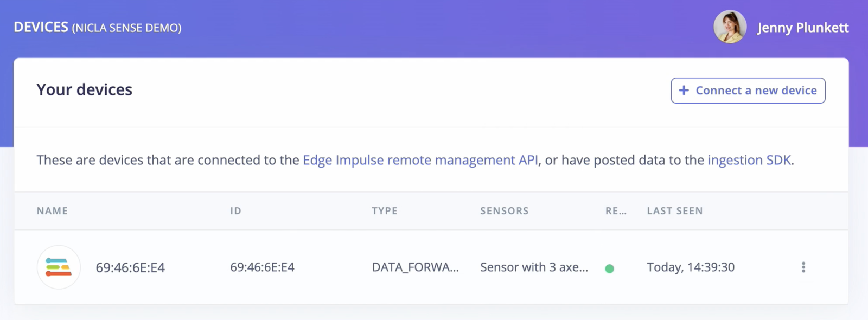
Task: Click the DATA_FORWA... device type cell
Action: click(415, 267)
